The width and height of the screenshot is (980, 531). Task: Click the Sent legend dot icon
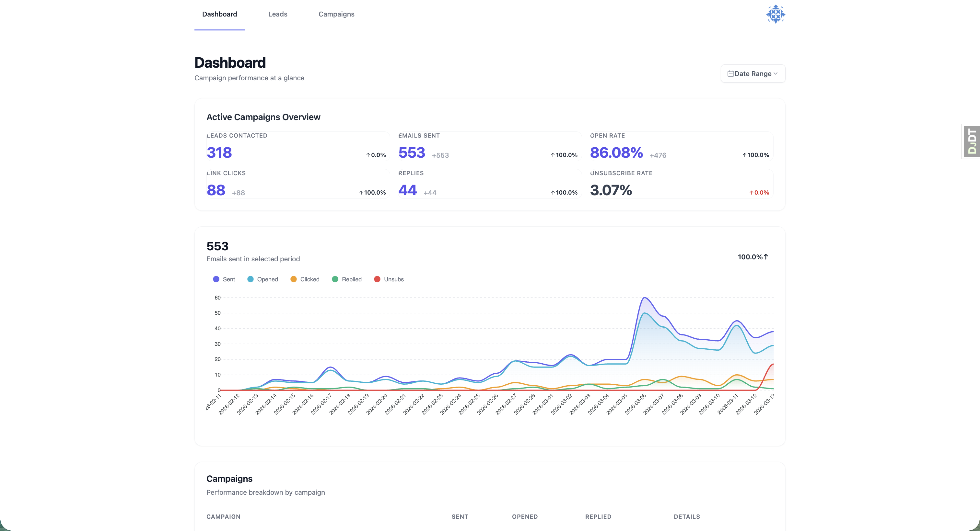point(216,279)
